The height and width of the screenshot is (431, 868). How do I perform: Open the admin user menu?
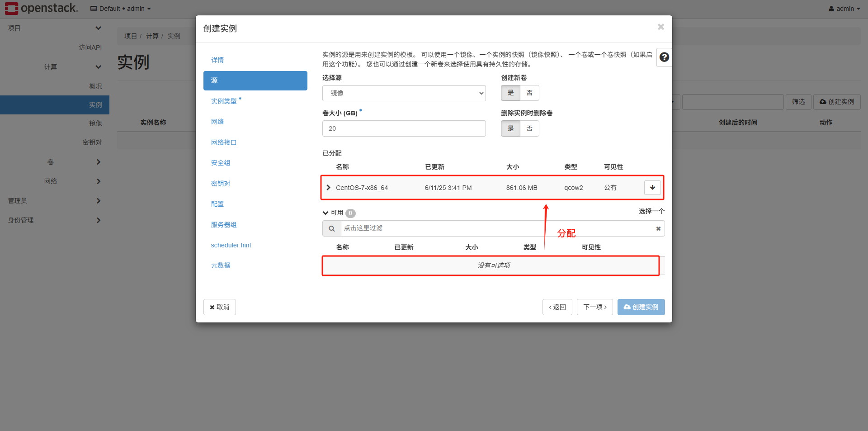point(844,9)
